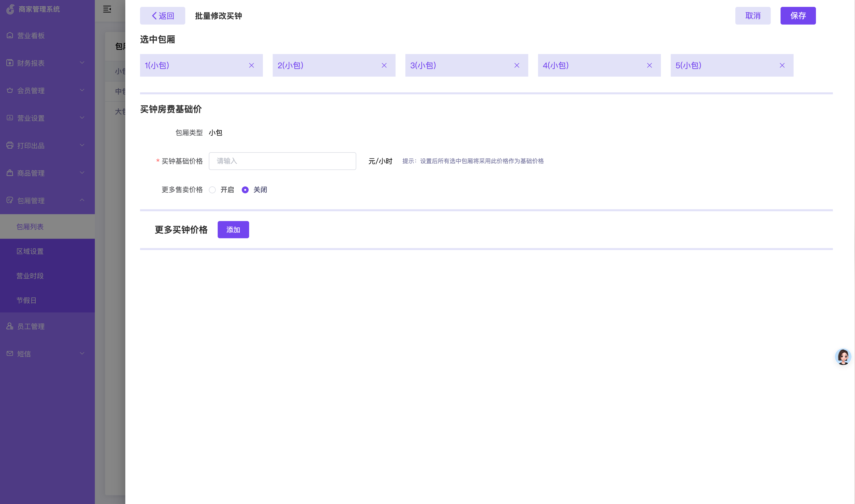Click the 营业设置 settings icon

pyautogui.click(x=10, y=118)
